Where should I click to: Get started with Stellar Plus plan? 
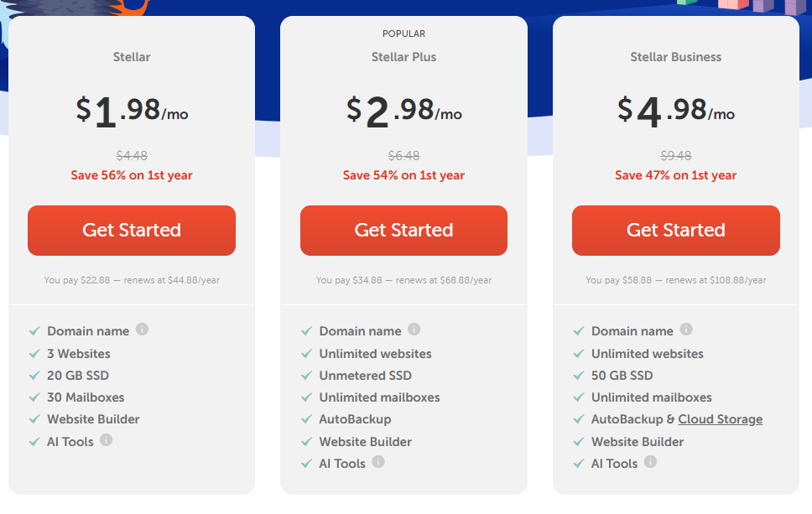404,231
